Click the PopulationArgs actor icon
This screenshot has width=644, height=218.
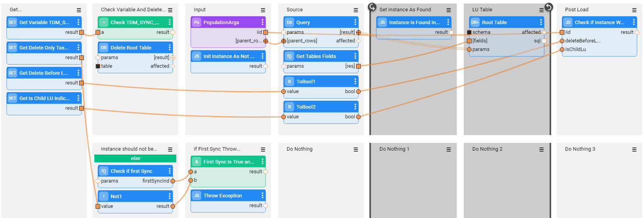pyautogui.click(x=197, y=22)
